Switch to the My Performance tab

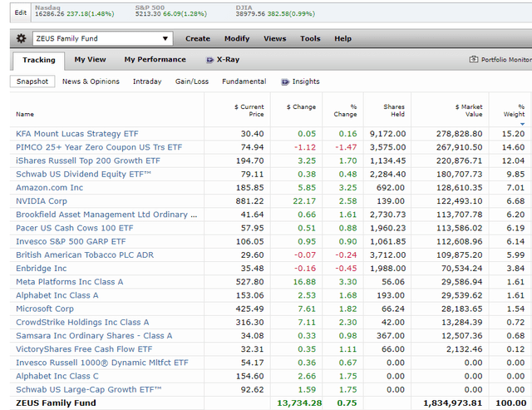155,60
